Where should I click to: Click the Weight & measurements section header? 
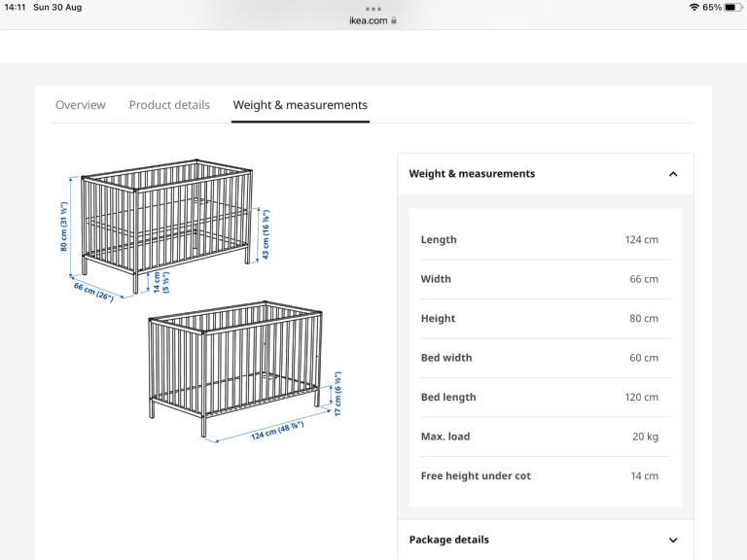[x=546, y=174]
